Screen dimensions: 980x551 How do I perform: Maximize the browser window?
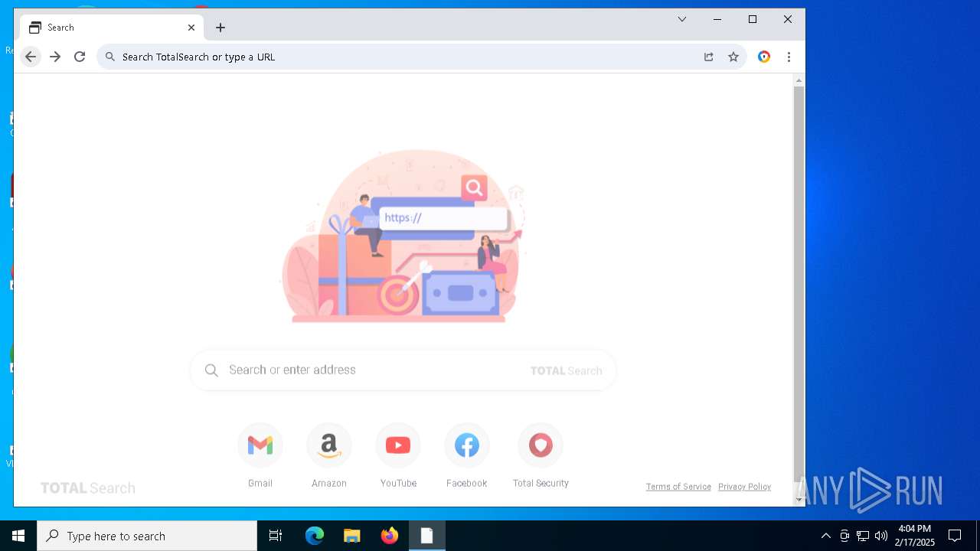[x=753, y=19]
